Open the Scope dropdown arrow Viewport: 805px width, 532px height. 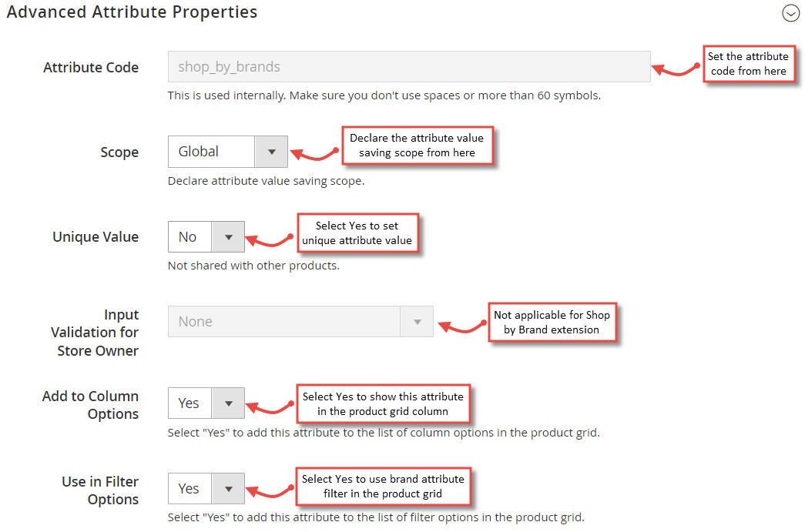pos(271,152)
